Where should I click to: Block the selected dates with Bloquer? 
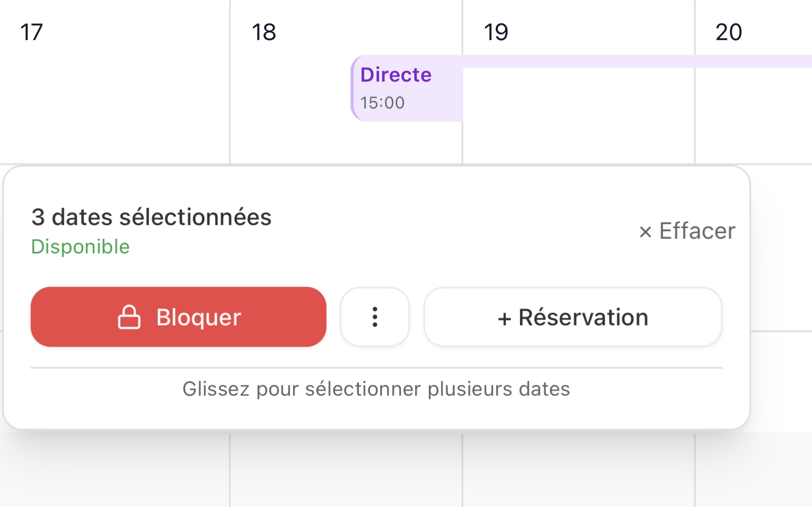(178, 317)
